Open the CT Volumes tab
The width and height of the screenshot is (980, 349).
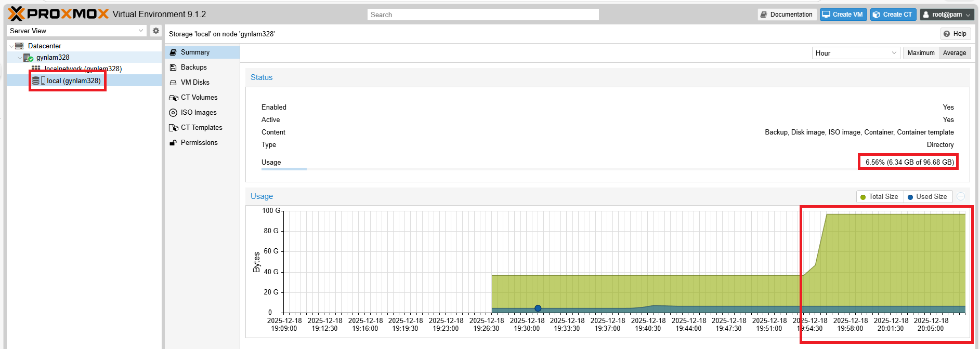click(202, 98)
